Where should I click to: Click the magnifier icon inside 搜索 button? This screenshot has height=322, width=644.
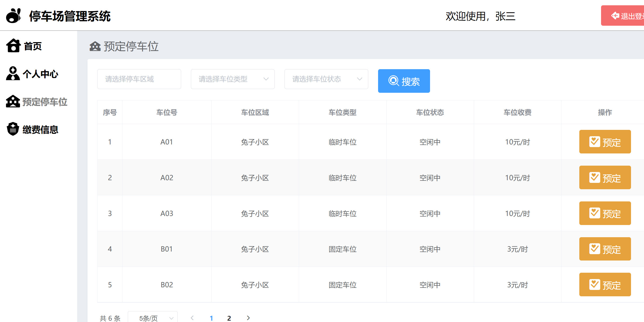pyautogui.click(x=393, y=81)
